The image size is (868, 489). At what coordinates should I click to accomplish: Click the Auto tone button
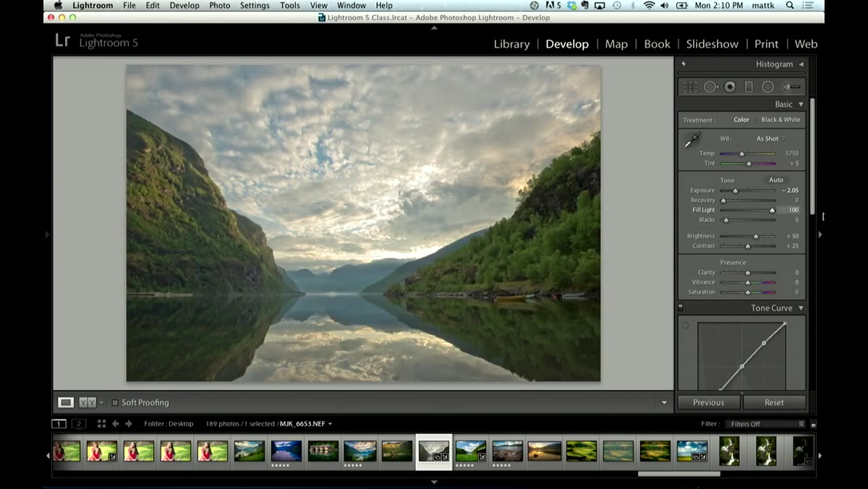click(x=776, y=180)
